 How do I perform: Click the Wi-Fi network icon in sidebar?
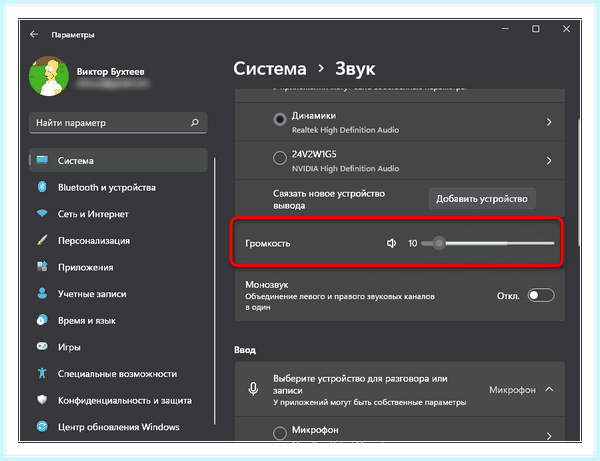(42, 213)
